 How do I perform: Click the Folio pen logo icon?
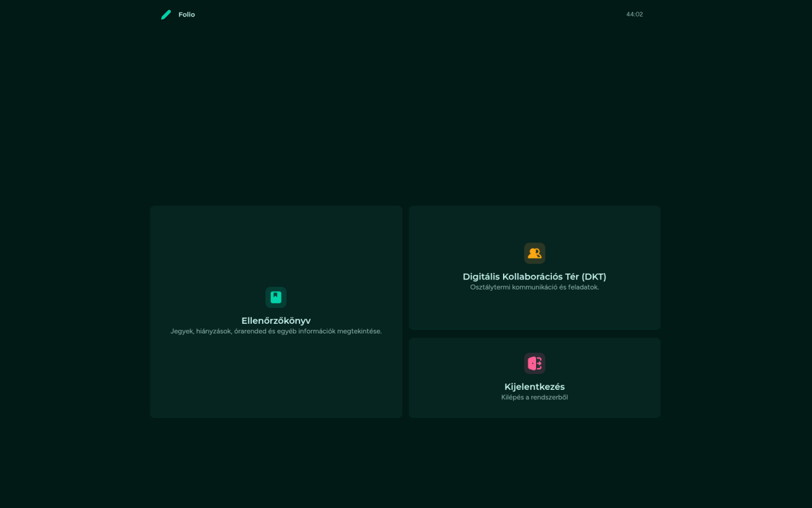pyautogui.click(x=166, y=15)
